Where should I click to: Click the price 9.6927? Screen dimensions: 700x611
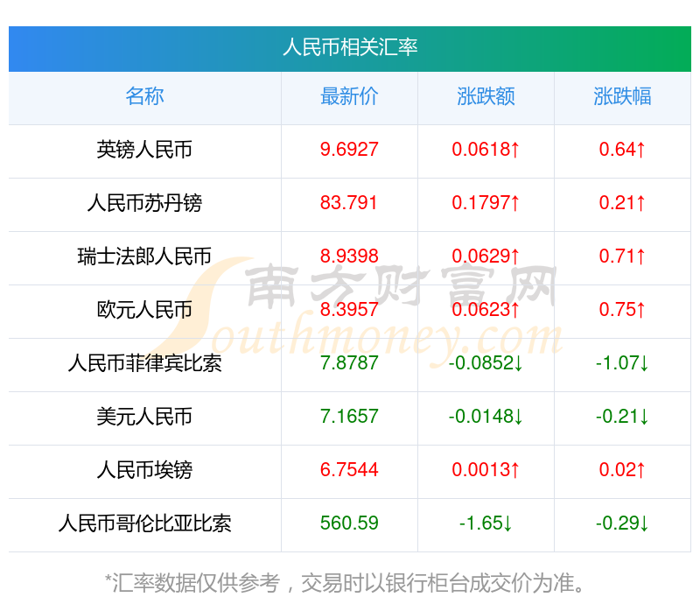tap(349, 150)
